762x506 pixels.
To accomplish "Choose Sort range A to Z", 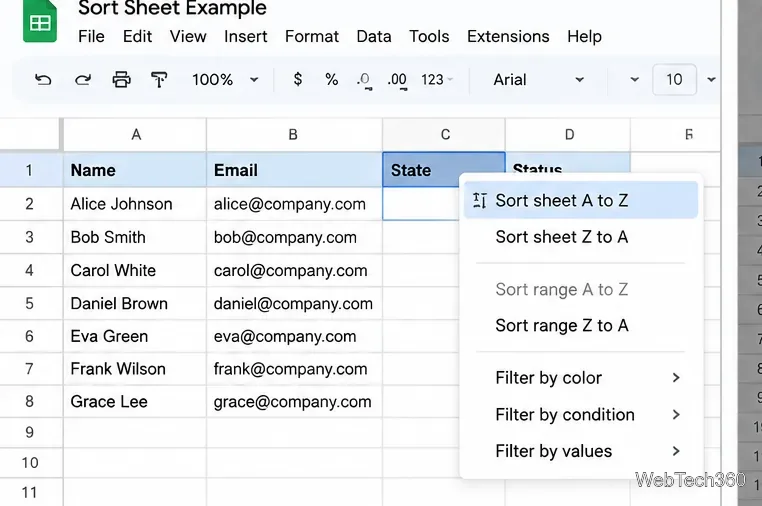I will 581,290.
